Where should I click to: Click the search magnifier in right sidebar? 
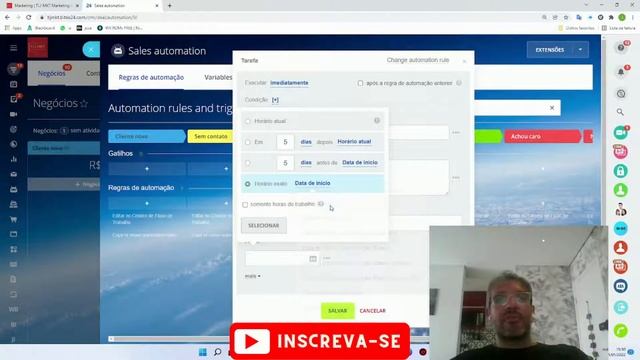click(620, 112)
